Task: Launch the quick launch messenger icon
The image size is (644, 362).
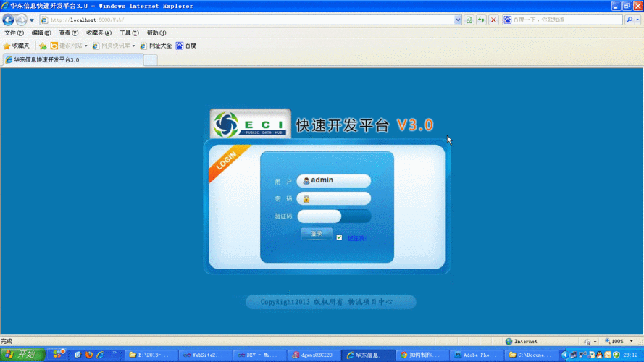Action: tap(59, 354)
